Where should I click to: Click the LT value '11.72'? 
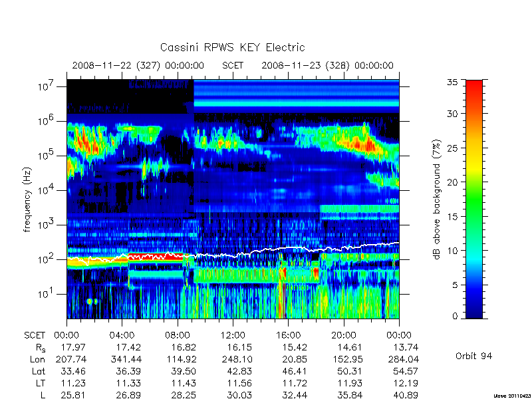(x=295, y=383)
